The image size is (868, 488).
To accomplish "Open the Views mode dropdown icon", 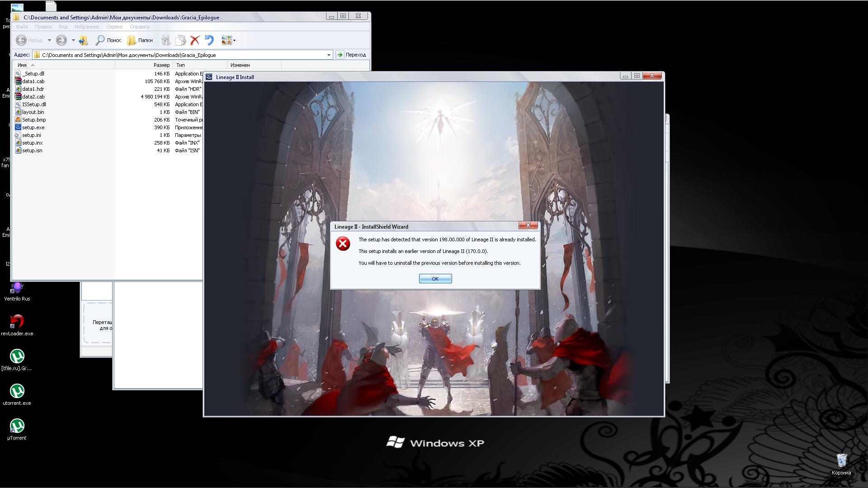I will coord(228,41).
